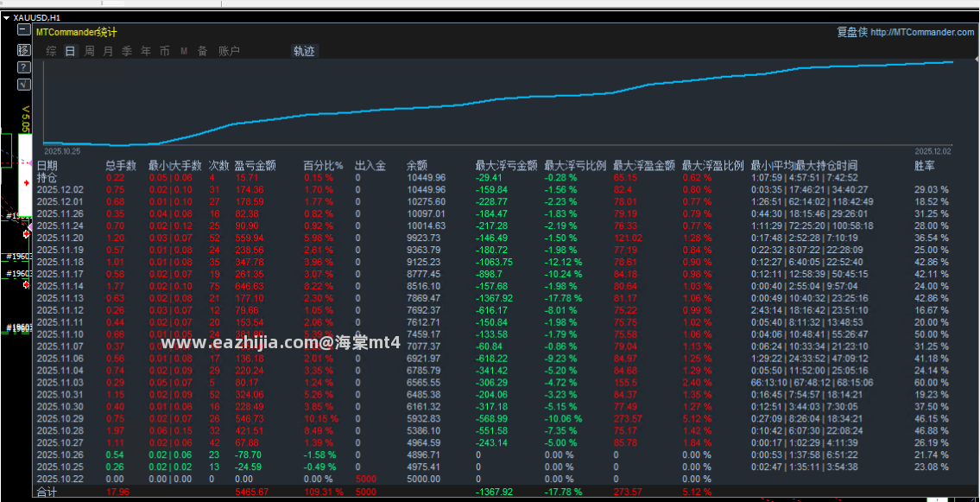Click win rate 60.00 %
The image size is (980, 502).
coord(932,382)
